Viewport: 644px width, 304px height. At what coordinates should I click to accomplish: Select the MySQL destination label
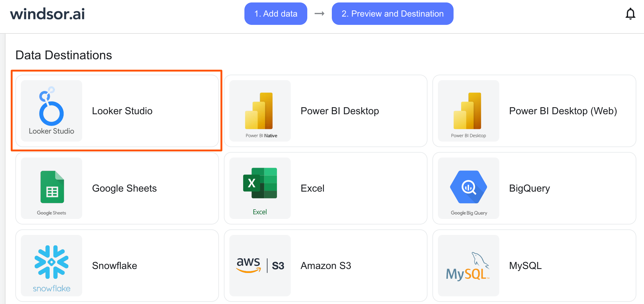point(525,266)
